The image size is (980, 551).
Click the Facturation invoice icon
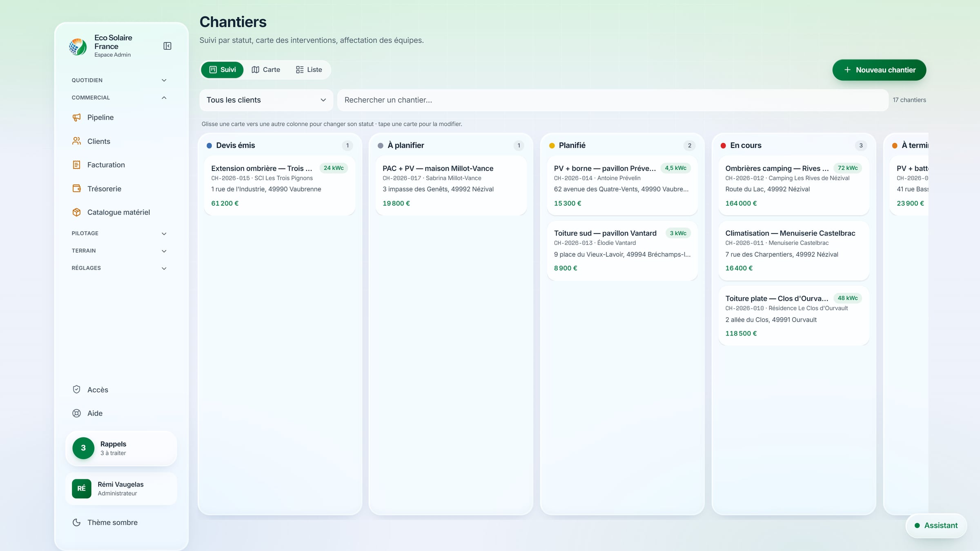(76, 165)
